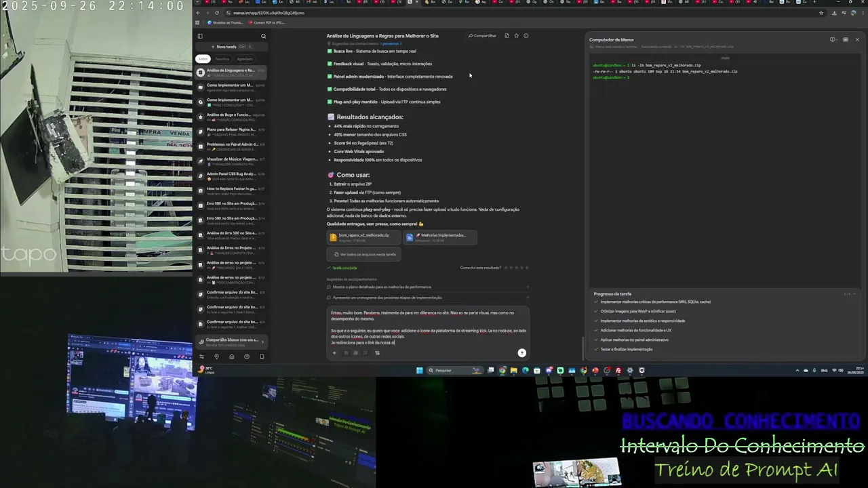Open task 'Análise de Linguagens e Re...'
868x488 pixels.
tap(231, 72)
